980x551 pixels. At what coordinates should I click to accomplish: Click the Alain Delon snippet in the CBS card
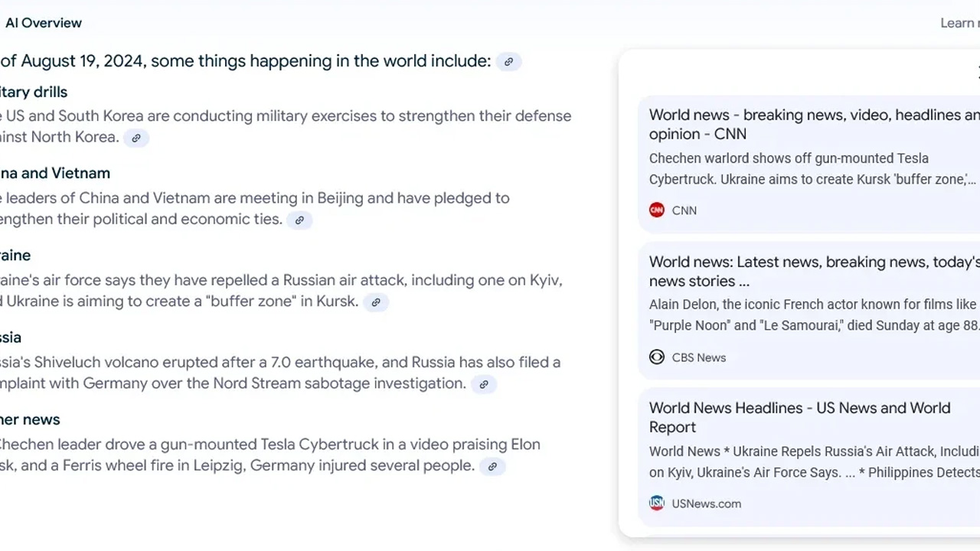[814, 315]
